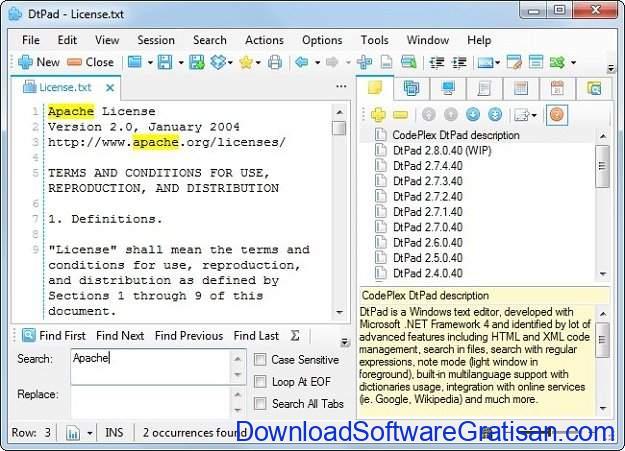Click the decrease indent toolbar icon

437,62
